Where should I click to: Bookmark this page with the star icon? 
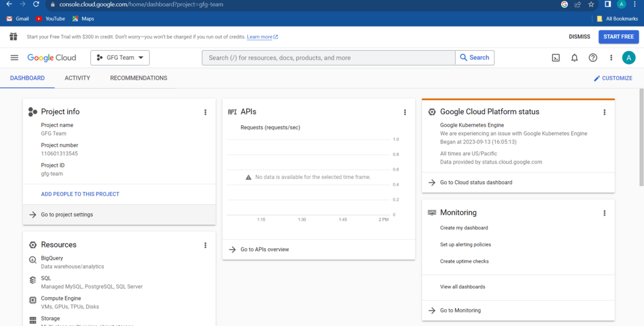[x=591, y=4]
